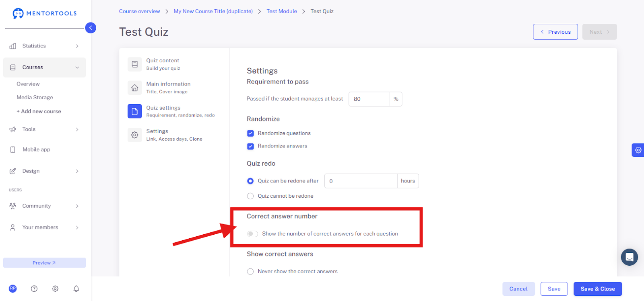Select Never show the correct answers
644x301 pixels.
pos(250,272)
